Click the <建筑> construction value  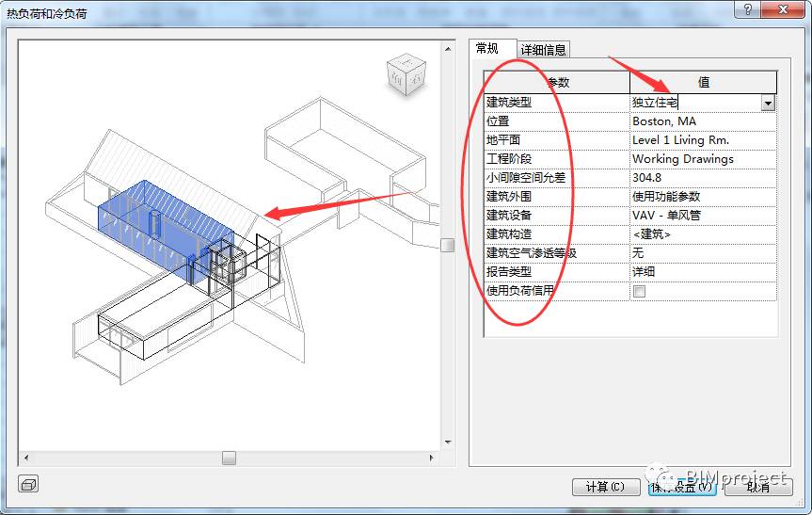coord(703,234)
